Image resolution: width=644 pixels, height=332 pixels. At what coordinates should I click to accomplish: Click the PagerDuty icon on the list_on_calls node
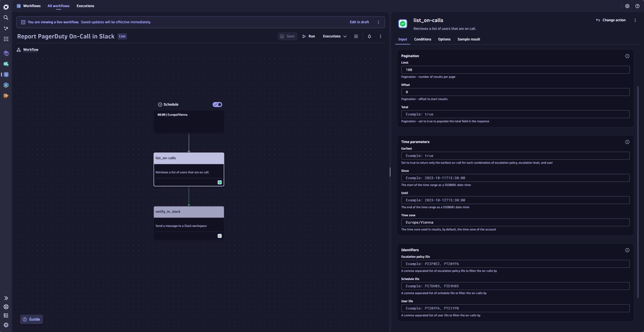219,182
